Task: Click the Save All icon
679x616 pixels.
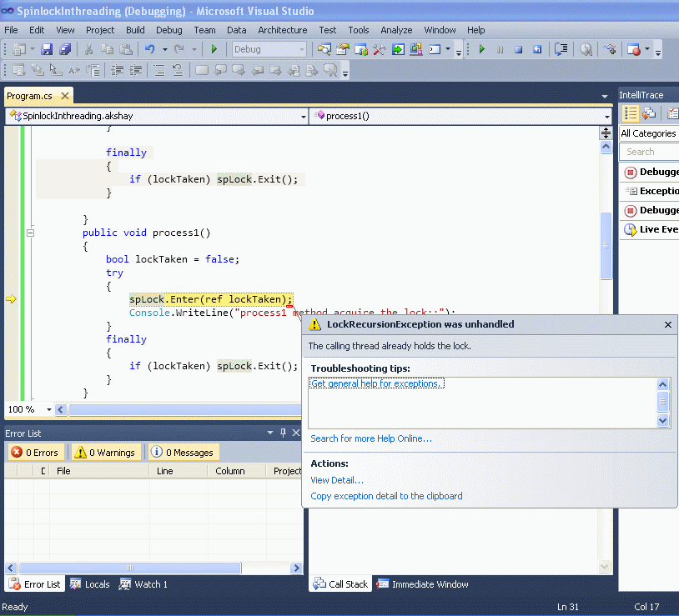Action: point(66,49)
